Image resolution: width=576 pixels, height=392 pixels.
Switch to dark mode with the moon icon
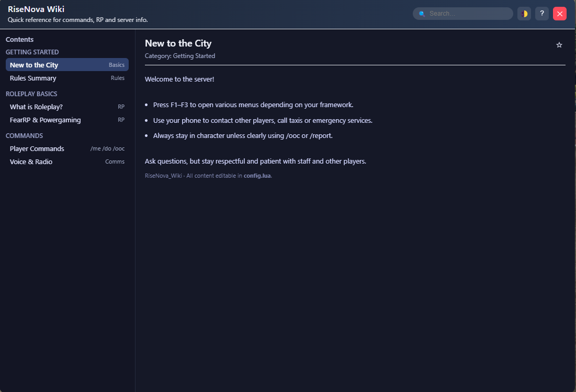click(524, 13)
